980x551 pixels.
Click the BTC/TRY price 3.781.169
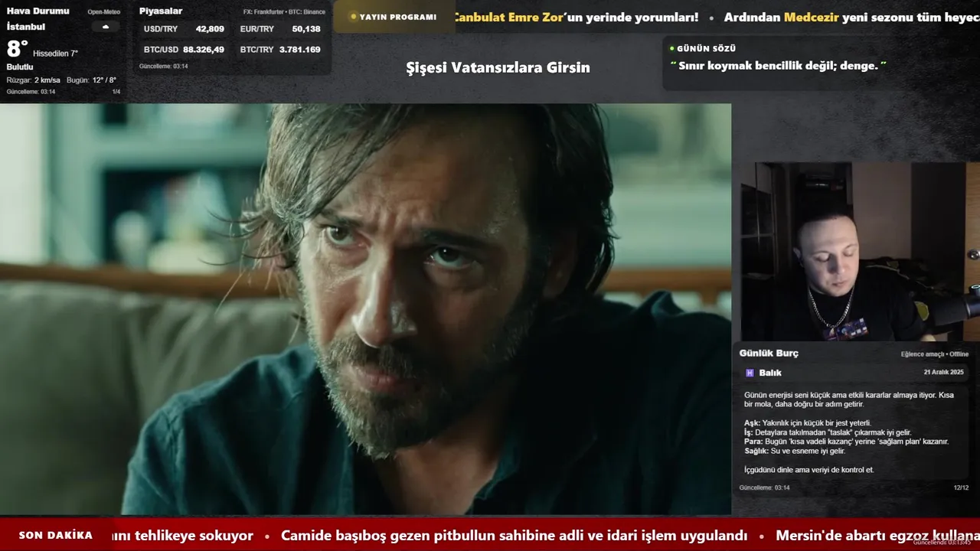299,49
